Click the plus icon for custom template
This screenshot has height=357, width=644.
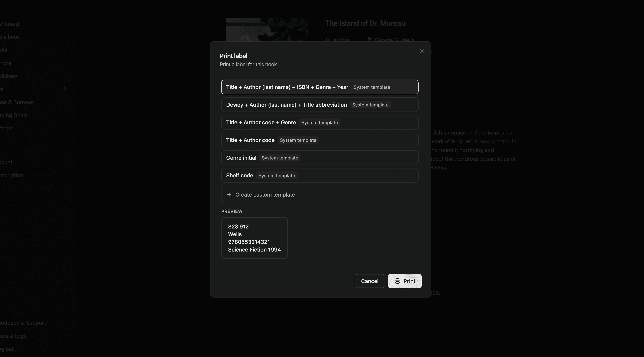coord(229,195)
